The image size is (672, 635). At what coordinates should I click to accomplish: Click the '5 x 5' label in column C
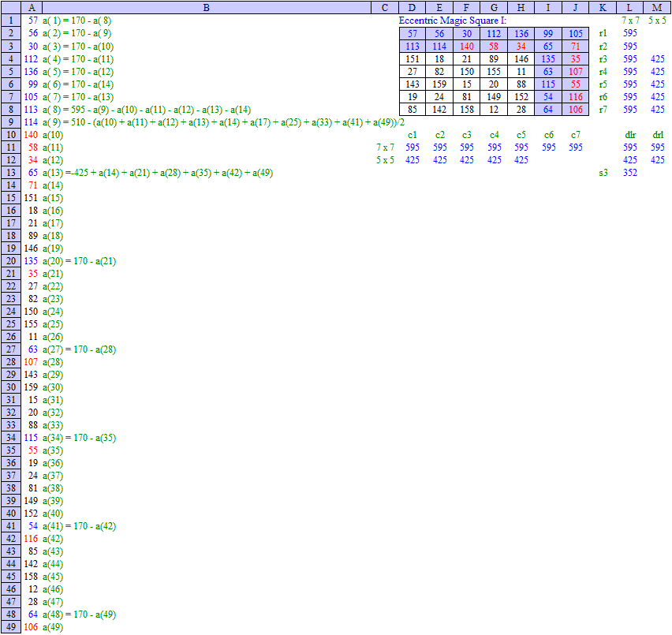point(385,160)
